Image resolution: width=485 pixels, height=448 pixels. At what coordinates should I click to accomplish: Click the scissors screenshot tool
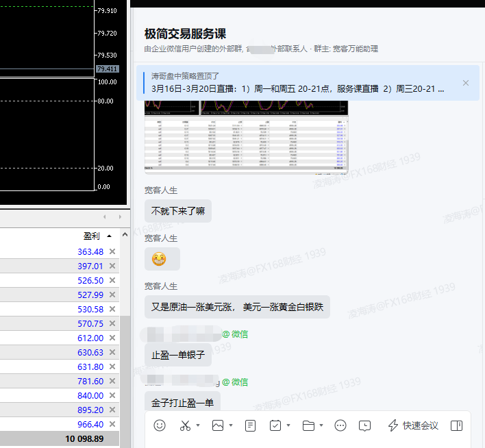click(x=184, y=425)
